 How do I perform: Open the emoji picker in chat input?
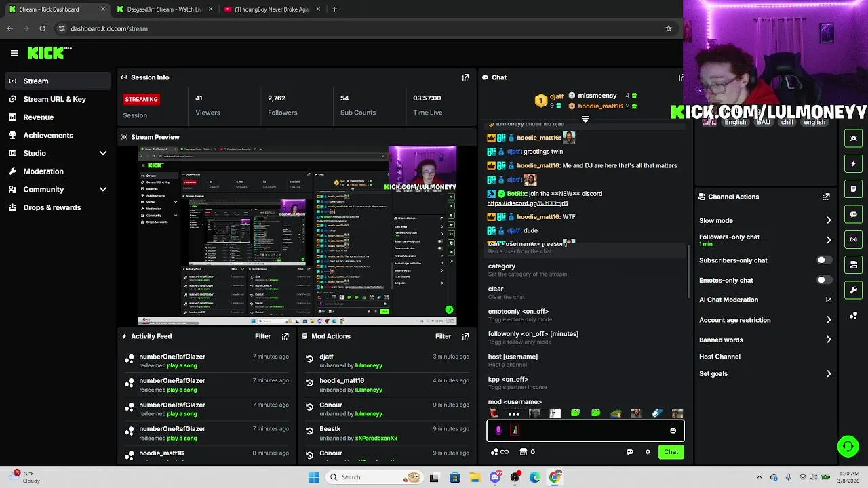tap(673, 430)
